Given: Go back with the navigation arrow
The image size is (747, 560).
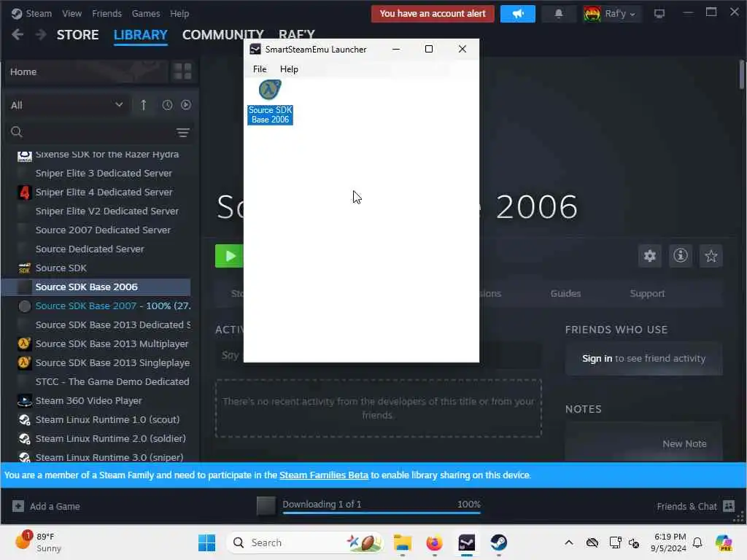Looking at the screenshot, I should (x=18, y=34).
